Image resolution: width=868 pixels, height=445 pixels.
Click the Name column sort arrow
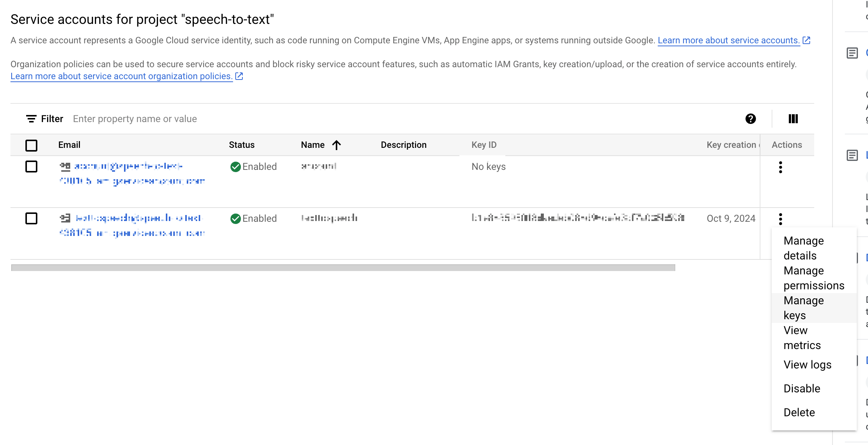coord(337,145)
